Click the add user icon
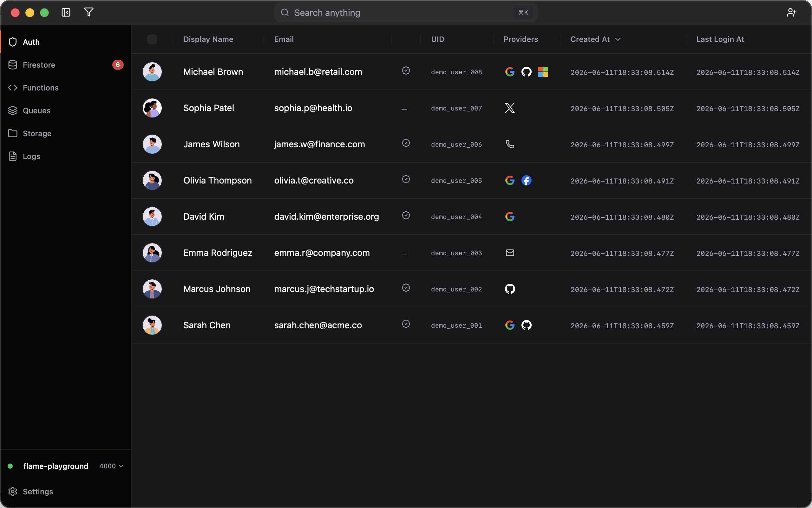The height and width of the screenshot is (508, 812). pos(791,12)
